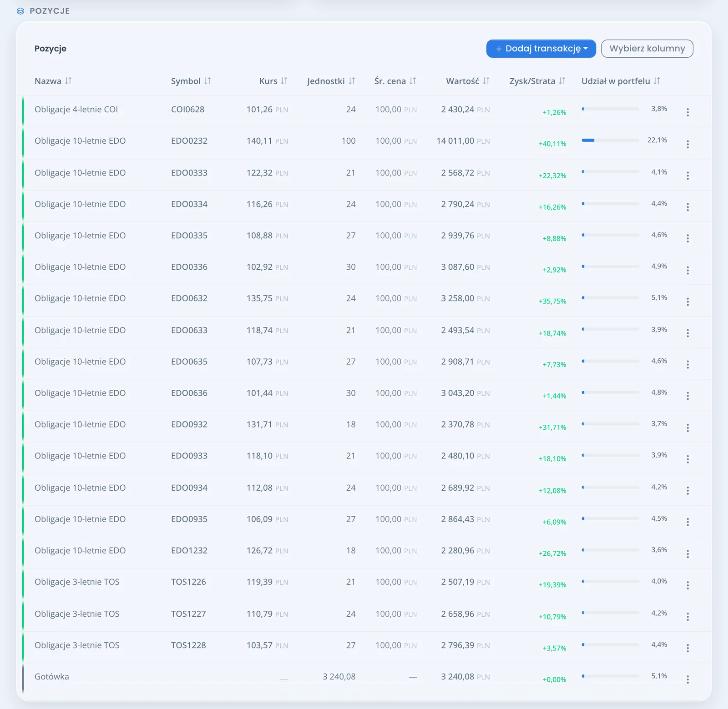This screenshot has width=728, height=709.
Task: Click the +26,72% profit value
Action: [x=552, y=553]
